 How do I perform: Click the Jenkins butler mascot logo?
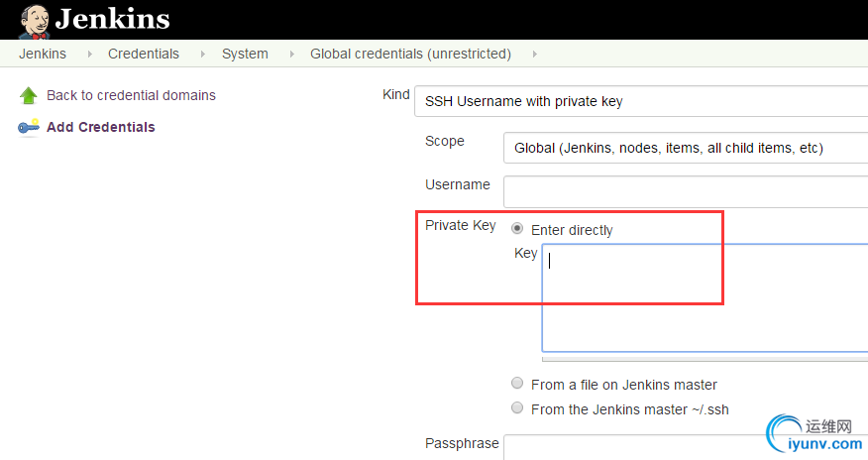point(35,21)
